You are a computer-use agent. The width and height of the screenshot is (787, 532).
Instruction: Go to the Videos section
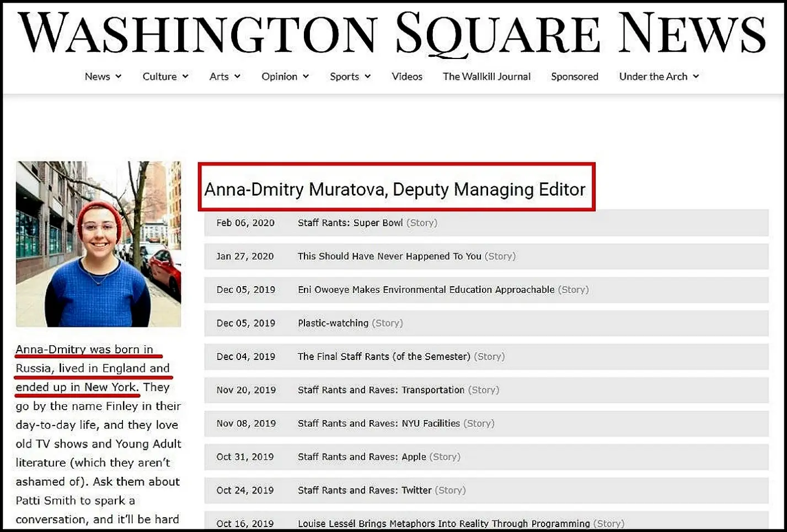tap(406, 77)
